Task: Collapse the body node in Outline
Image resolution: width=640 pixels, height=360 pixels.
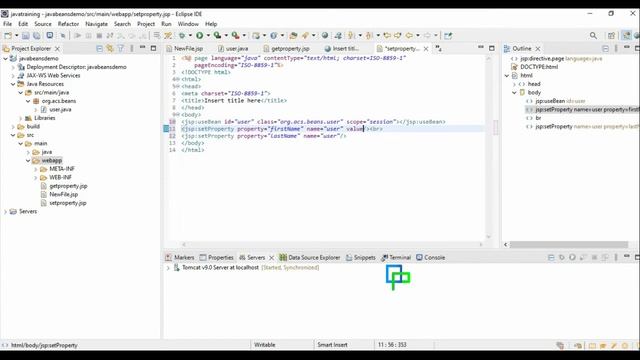Action: tap(514, 93)
